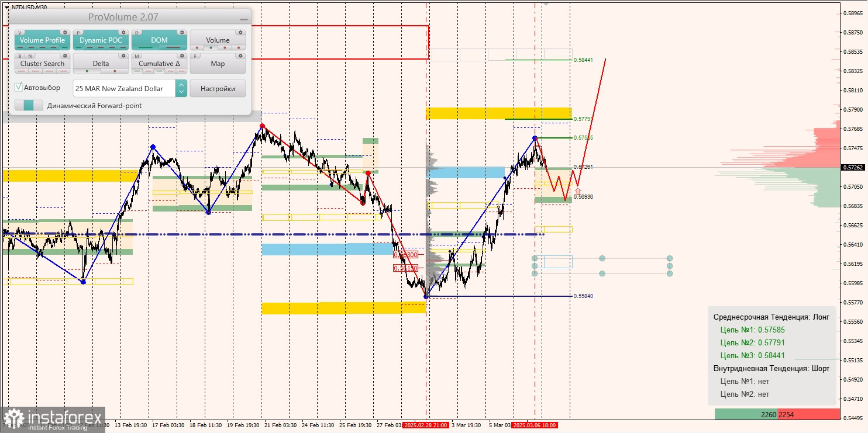Open the Map button
868x433 pixels.
tap(218, 63)
